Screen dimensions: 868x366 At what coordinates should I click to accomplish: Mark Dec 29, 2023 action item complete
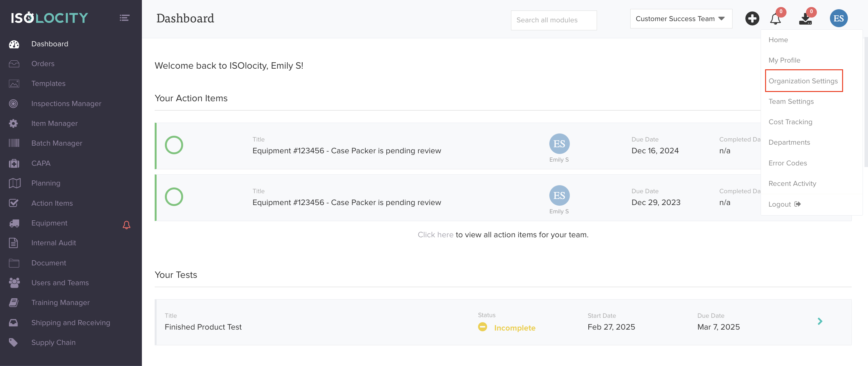(174, 197)
